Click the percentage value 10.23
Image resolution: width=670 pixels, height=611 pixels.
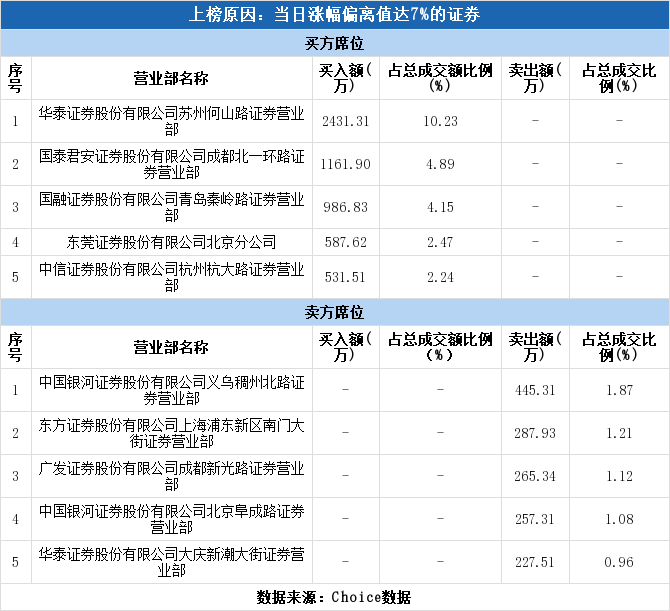[441, 121]
